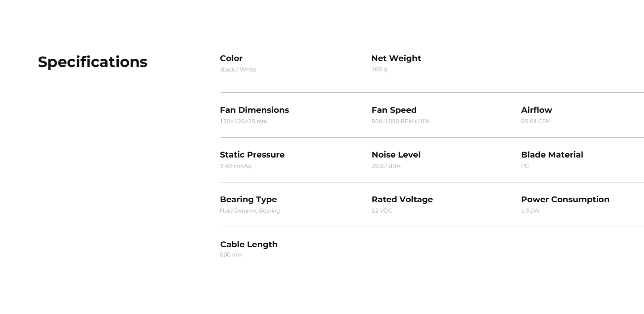Screen dimensions: 644x314
Task: Select the 2.49 mmAq value
Action: (236, 166)
